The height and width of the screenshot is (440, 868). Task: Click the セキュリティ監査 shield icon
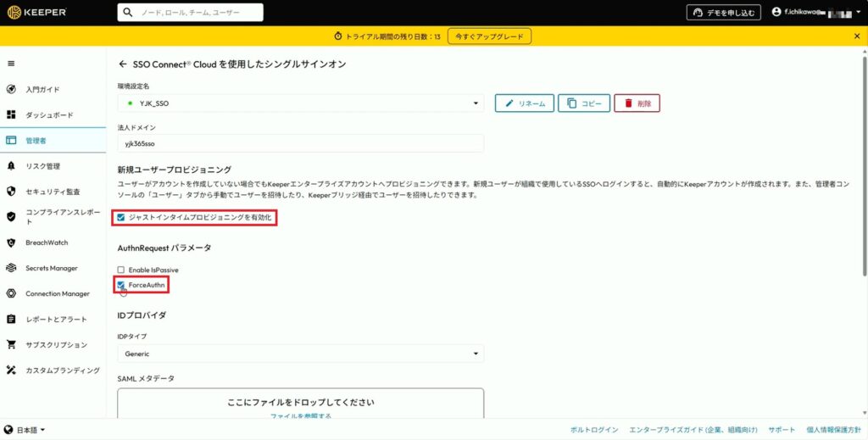pyautogui.click(x=11, y=192)
